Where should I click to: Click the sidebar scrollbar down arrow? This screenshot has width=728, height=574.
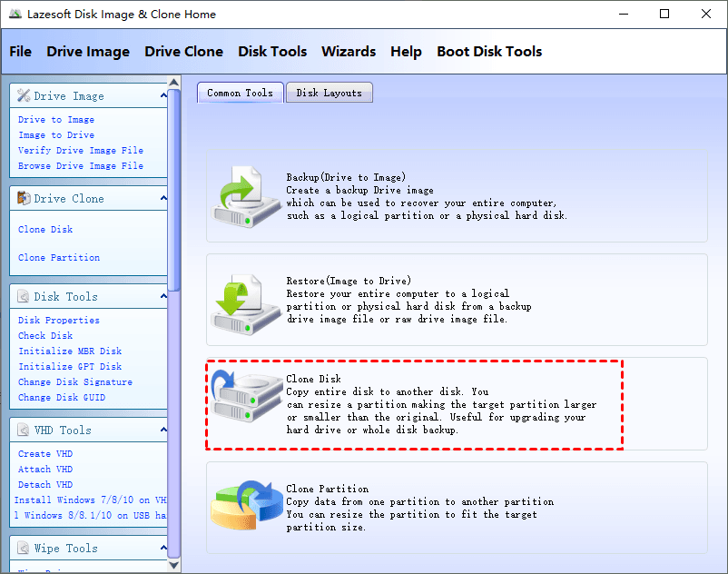174,565
